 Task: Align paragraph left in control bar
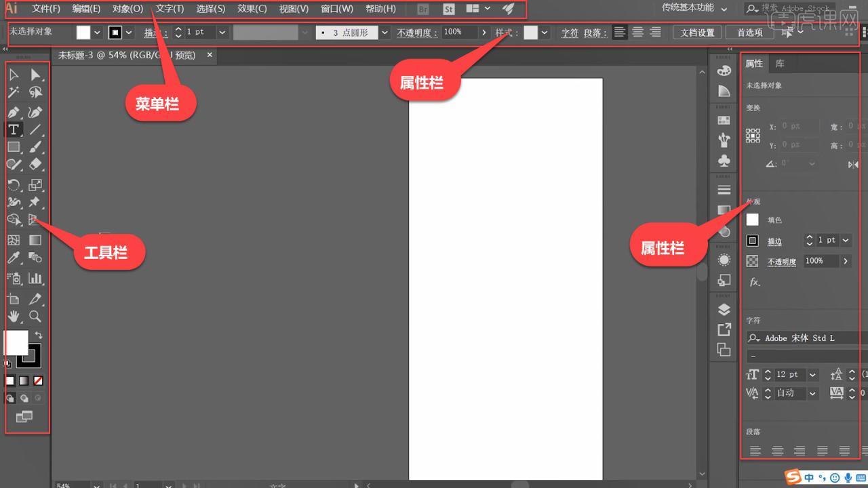click(x=620, y=32)
